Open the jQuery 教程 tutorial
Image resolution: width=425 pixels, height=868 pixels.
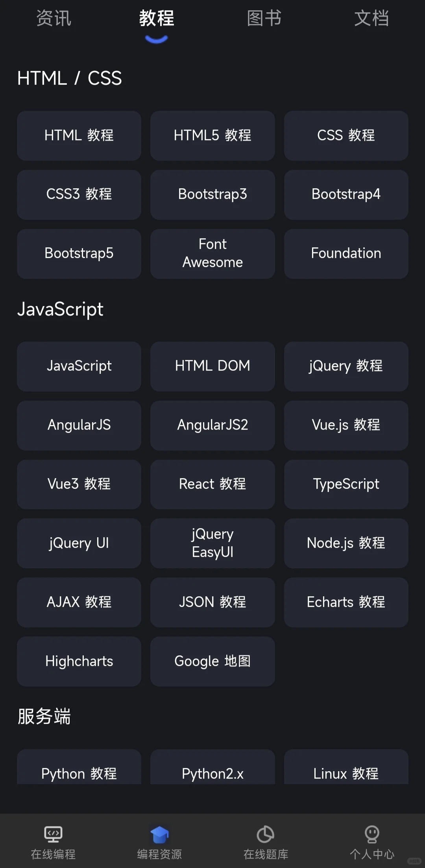(x=346, y=366)
